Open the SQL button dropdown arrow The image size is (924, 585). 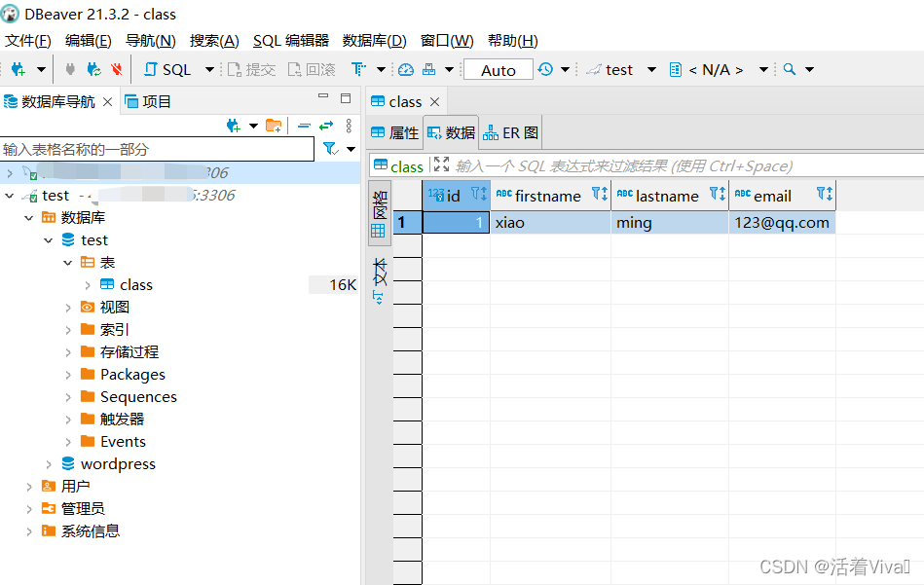pos(209,69)
